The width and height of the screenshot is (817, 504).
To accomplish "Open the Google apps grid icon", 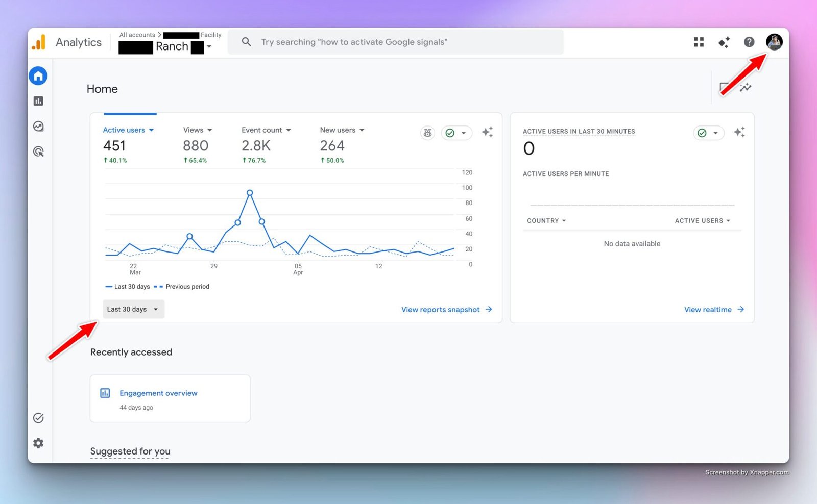I will (x=699, y=42).
